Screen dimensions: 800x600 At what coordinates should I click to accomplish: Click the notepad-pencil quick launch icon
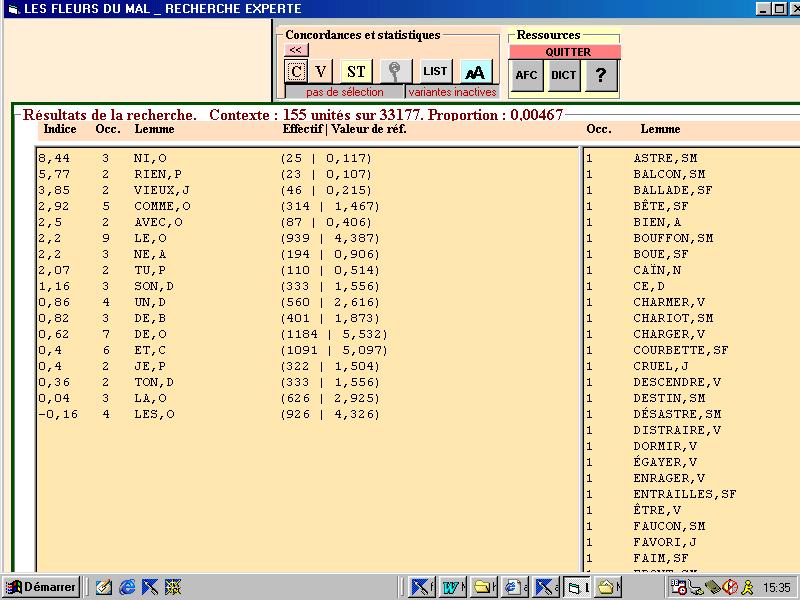104,587
